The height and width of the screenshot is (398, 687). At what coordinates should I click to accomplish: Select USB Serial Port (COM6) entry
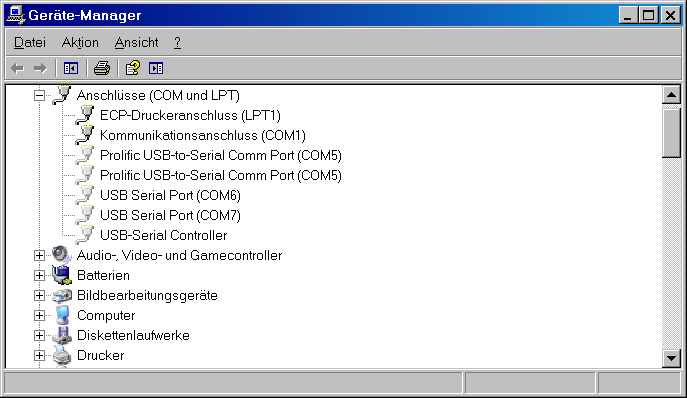[x=170, y=195]
